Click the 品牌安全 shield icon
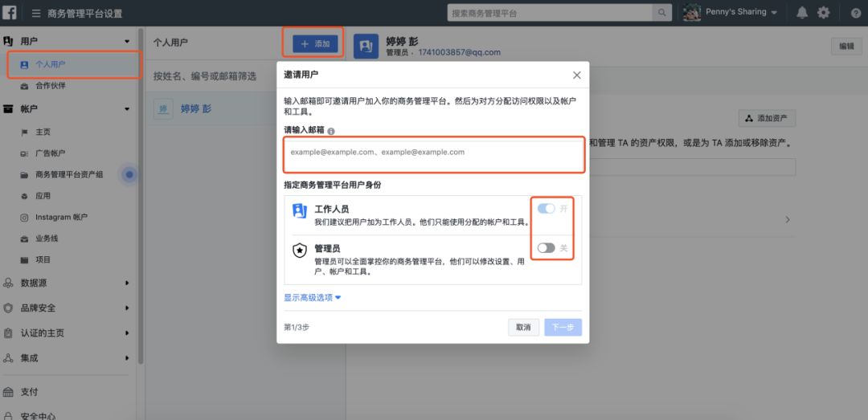This screenshot has height=420, width=868. tap(8, 308)
